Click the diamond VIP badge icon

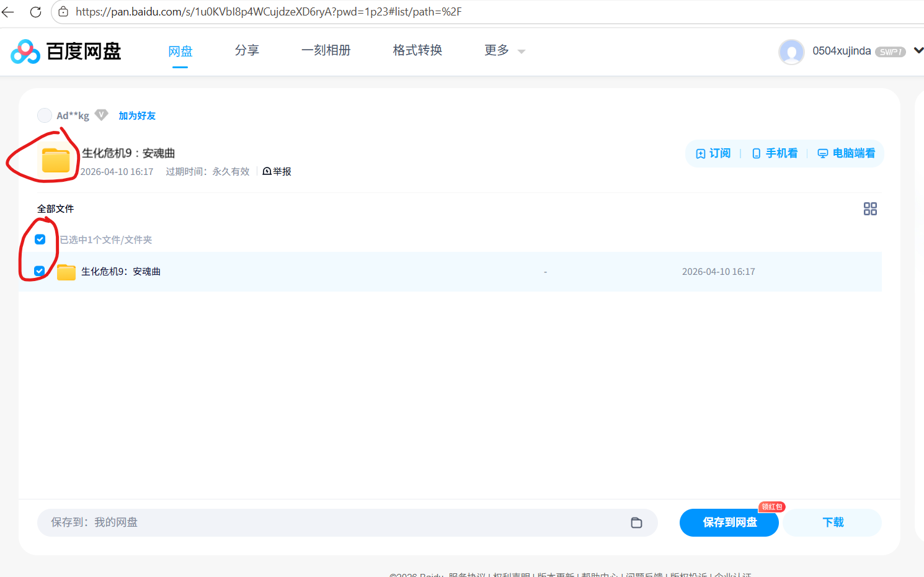tap(102, 115)
